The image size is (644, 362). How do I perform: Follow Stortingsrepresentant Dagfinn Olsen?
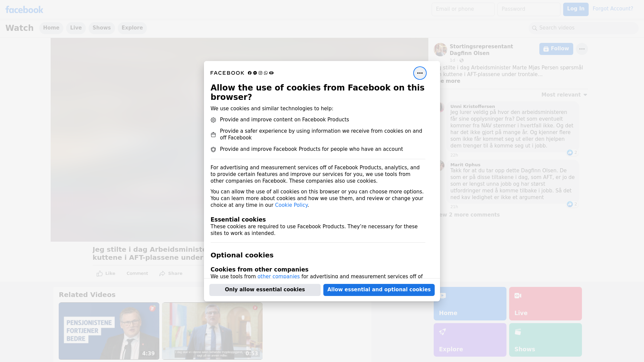pos(556,49)
